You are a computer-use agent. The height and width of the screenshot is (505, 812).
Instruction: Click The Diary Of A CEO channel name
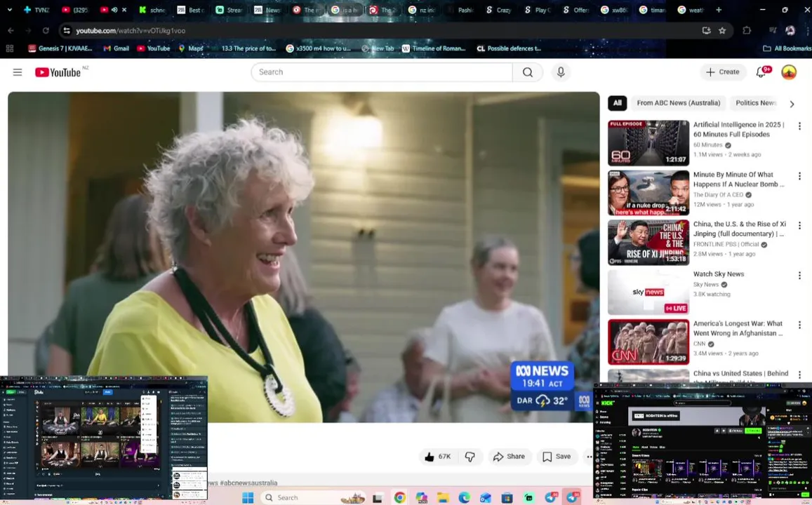[x=718, y=194]
